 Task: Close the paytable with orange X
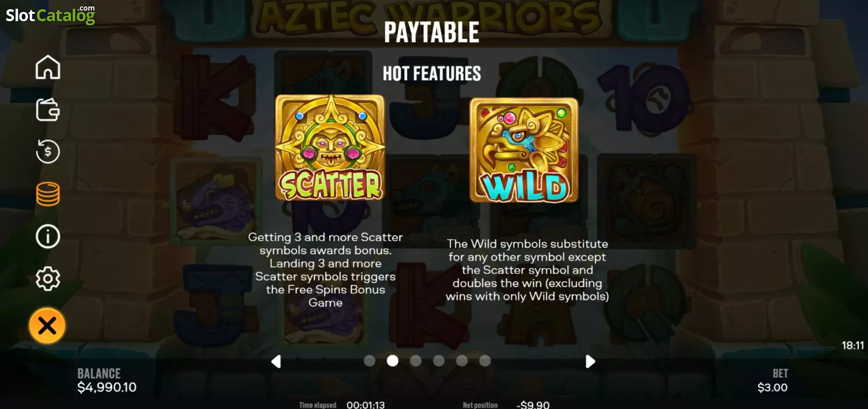[x=47, y=326]
